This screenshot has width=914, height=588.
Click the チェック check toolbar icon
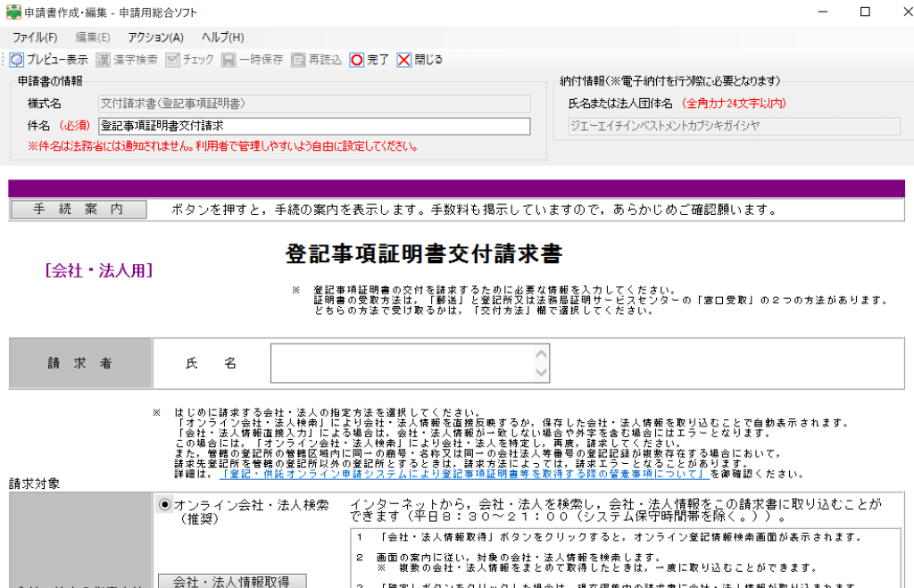click(x=173, y=60)
